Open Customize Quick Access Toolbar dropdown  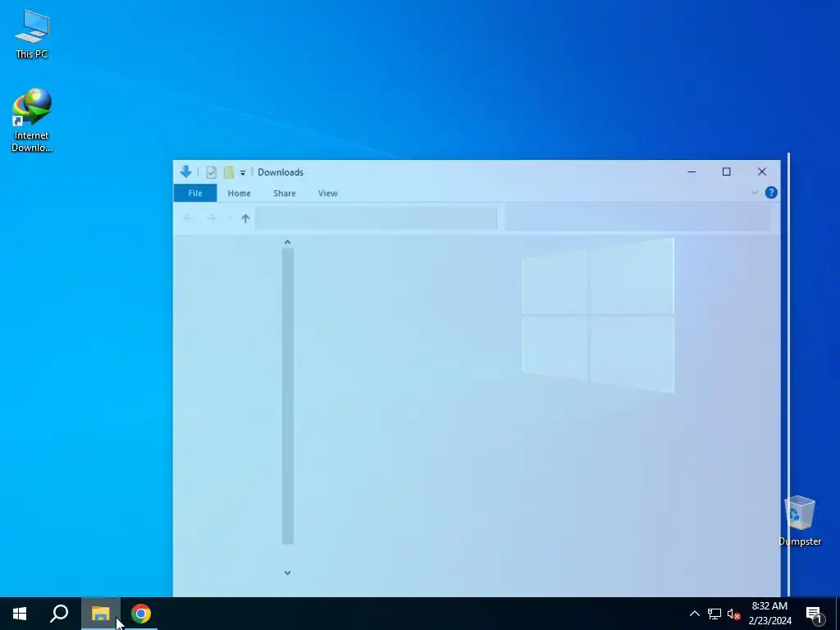click(x=243, y=172)
